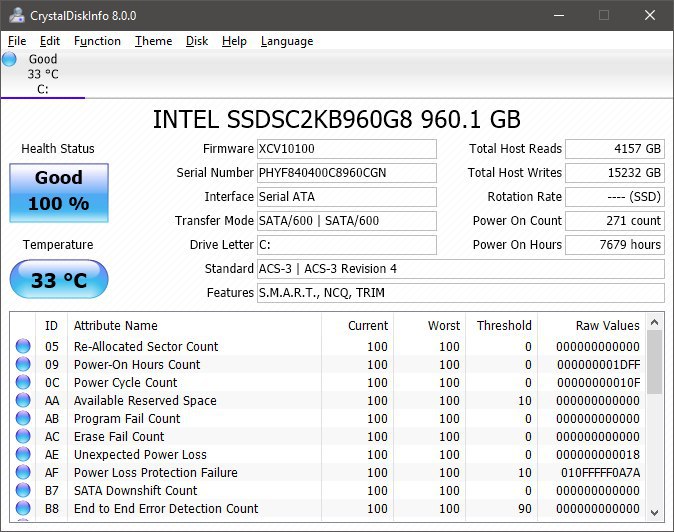
Task: Click raw value 010FFFFF0A7A
Action: click(600, 473)
